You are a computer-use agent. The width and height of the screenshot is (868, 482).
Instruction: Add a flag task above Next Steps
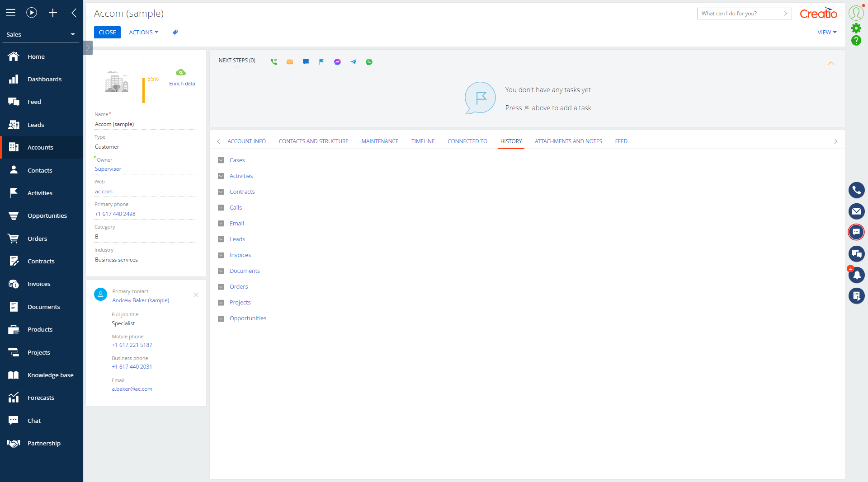click(321, 62)
